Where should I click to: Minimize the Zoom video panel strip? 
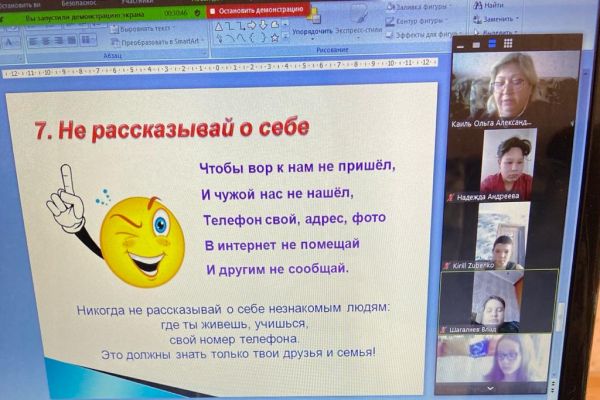click(x=461, y=44)
